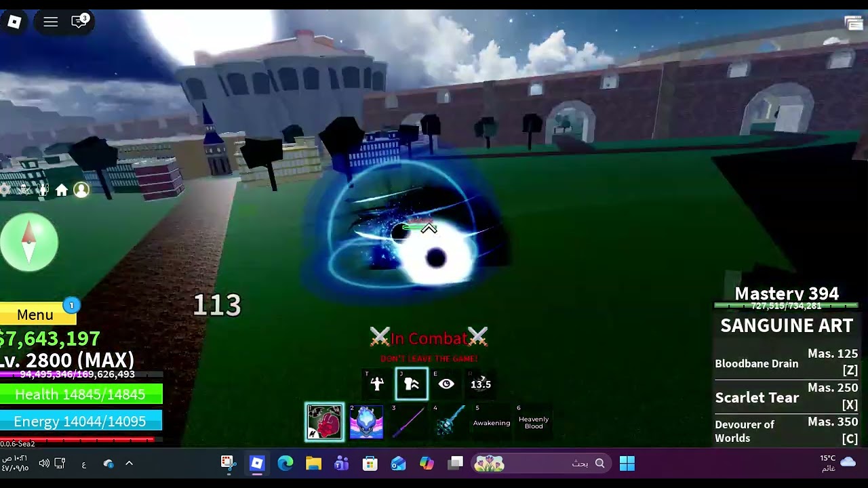Open the OneDrive tray icon

[x=108, y=464]
